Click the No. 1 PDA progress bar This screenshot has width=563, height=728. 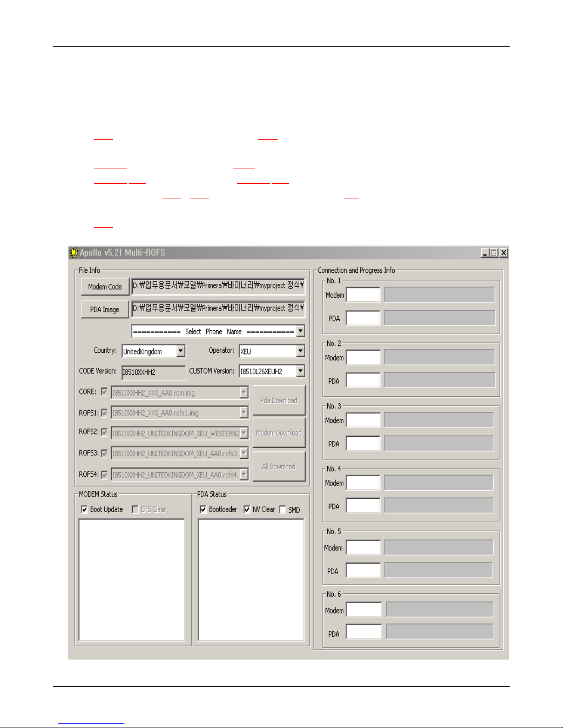point(439,318)
